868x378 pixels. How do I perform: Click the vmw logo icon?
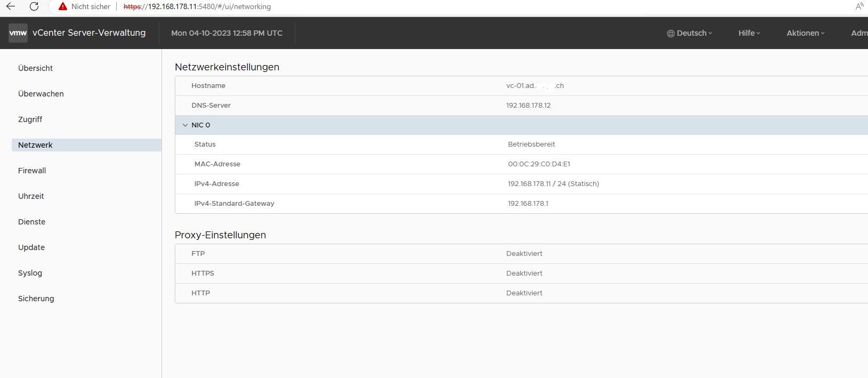pos(18,33)
